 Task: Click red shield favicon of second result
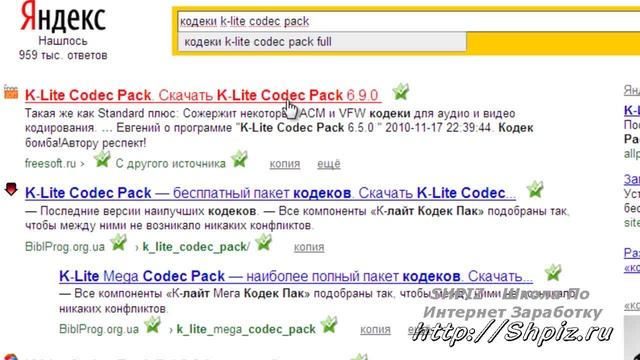pos(11,189)
